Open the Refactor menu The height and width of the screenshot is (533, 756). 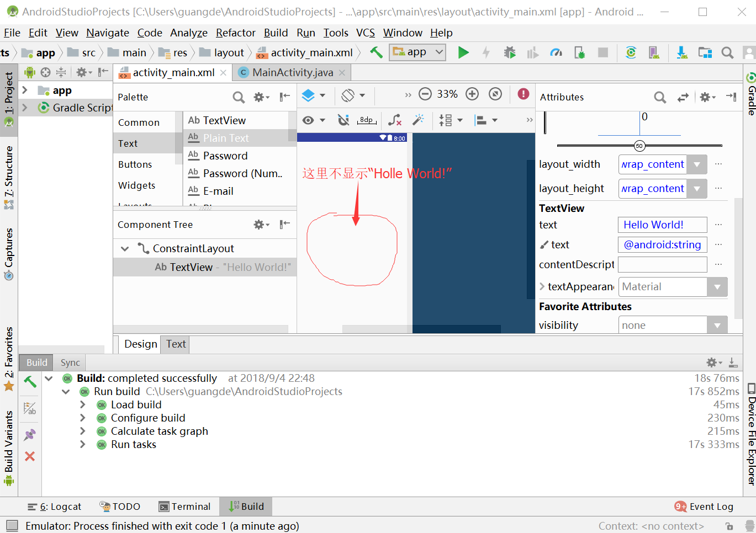(x=236, y=33)
